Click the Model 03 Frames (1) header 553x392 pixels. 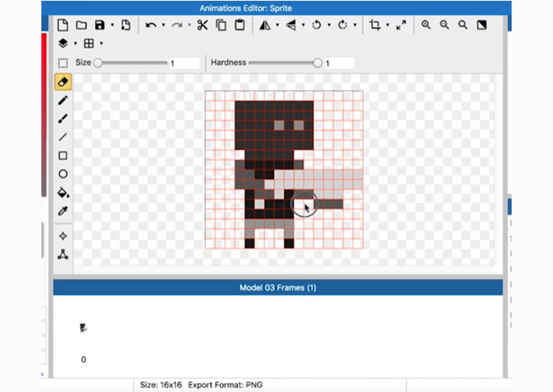(x=278, y=288)
